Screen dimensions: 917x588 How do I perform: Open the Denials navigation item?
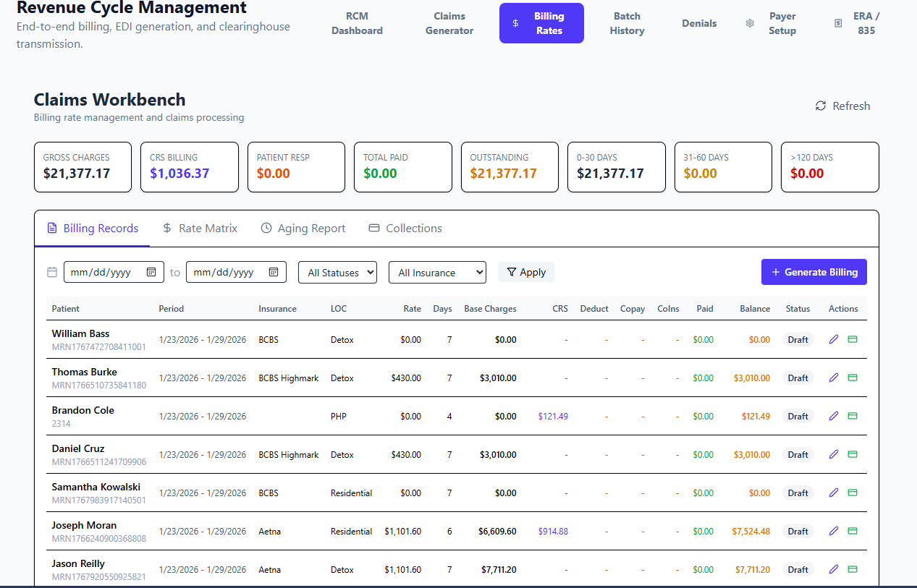click(x=698, y=23)
